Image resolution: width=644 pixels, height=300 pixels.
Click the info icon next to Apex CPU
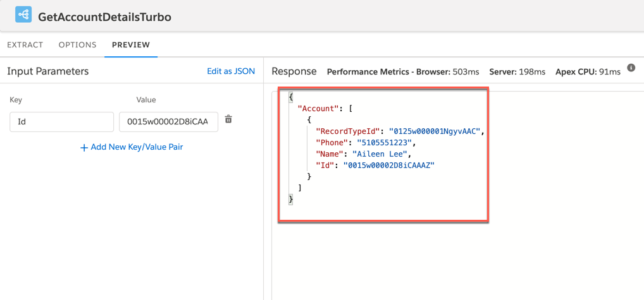tap(631, 68)
